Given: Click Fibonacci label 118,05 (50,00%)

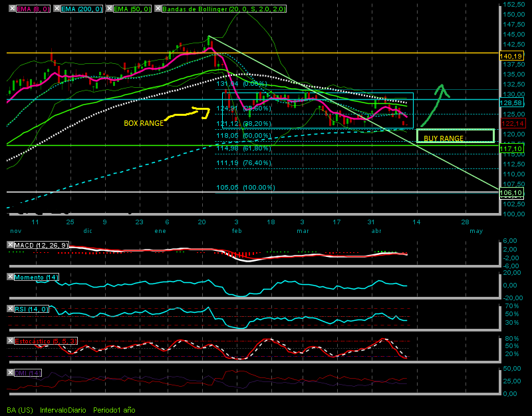Looking at the screenshot, I should (243, 136).
